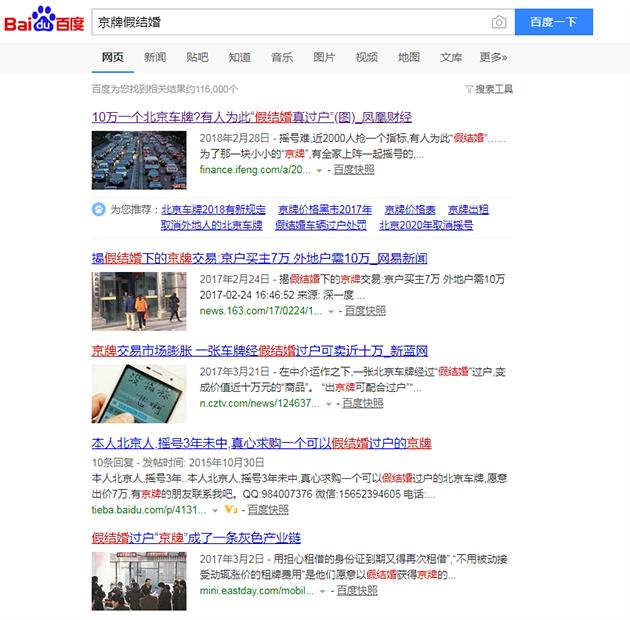Screen dimensions: 630x620
Task: Open the finance.ifeng.com URL
Action: coord(255,170)
